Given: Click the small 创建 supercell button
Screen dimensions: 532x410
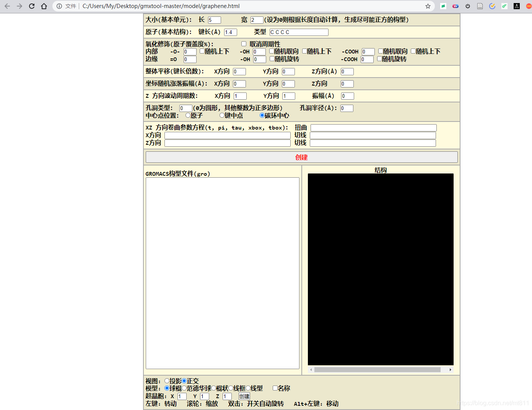Looking at the screenshot, I should (x=244, y=396).
